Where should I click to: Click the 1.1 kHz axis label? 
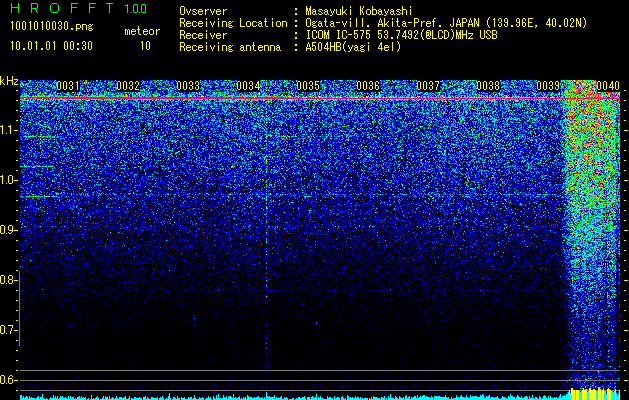click(9, 130)
